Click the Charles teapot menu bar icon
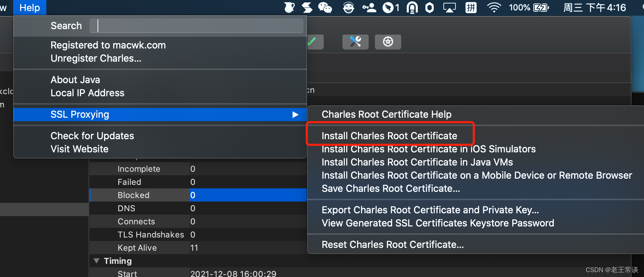This screenshot has height=277, width=644. click(x=289, y=8)
